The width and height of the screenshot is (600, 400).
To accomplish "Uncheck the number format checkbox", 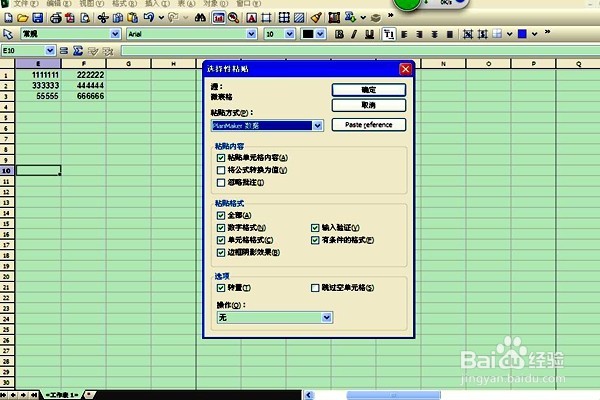I will [x=221, y=228].
